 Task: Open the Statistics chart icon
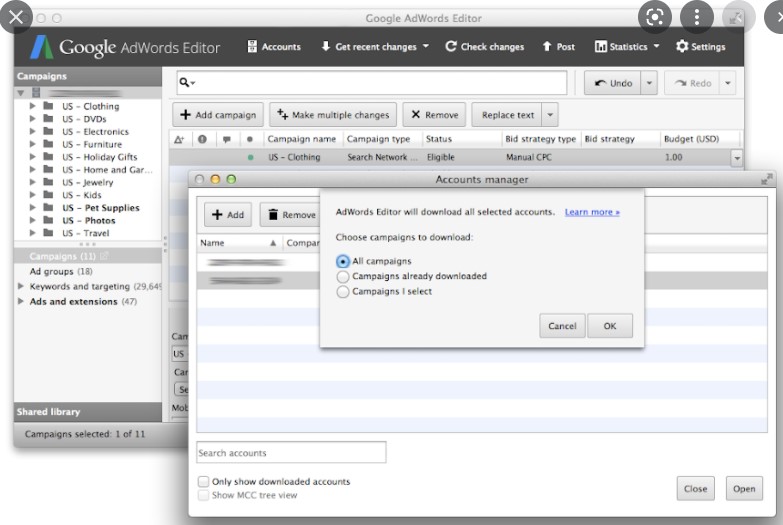pyautogui.click(x=600, y=46)
